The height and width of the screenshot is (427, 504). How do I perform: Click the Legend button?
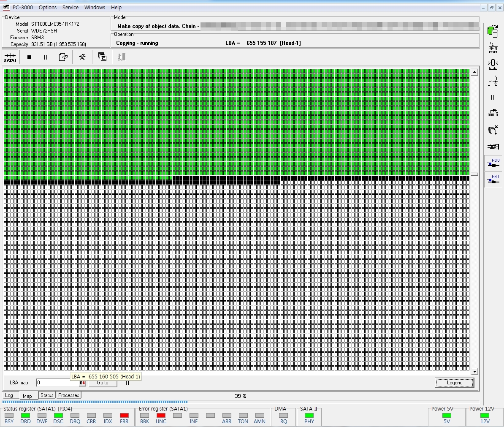[x=455, y=383]
